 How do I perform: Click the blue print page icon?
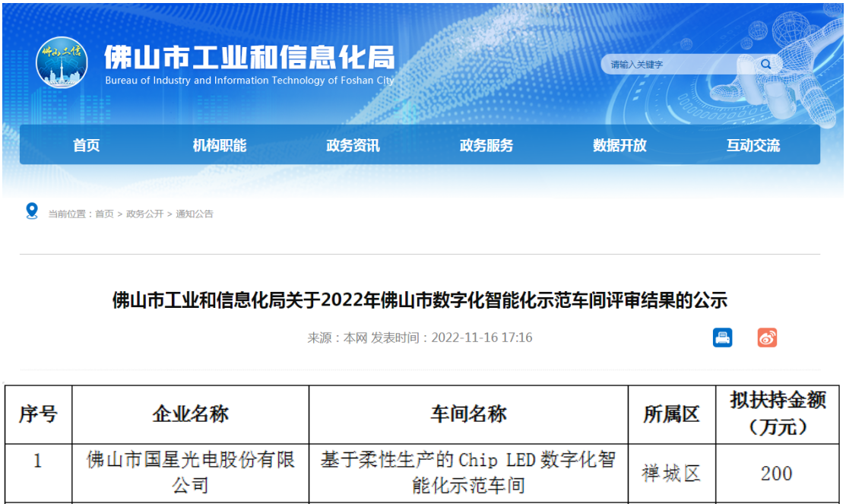tap(722, 338)
